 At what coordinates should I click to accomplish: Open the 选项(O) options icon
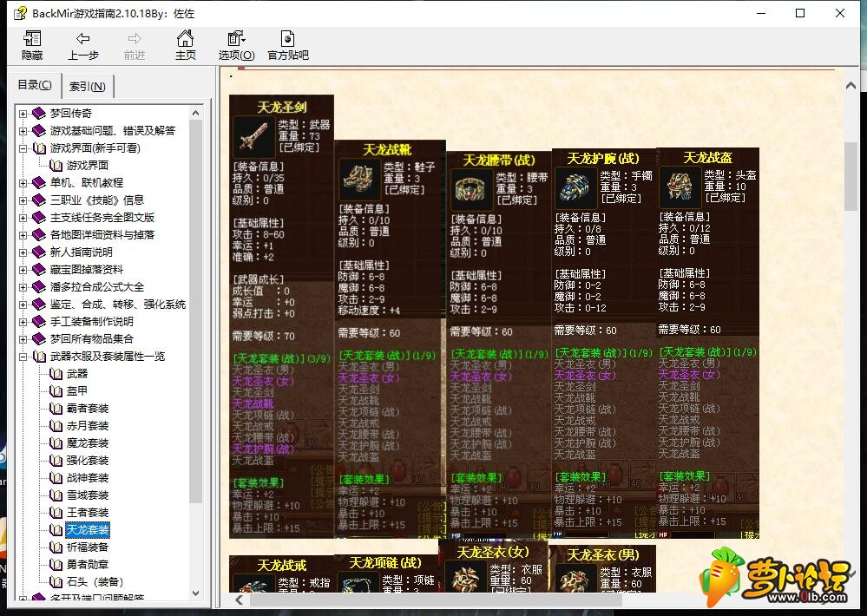pos(236,38)
